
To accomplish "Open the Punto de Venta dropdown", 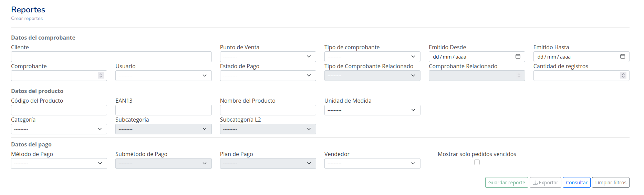I will click(x=268, y=57).
